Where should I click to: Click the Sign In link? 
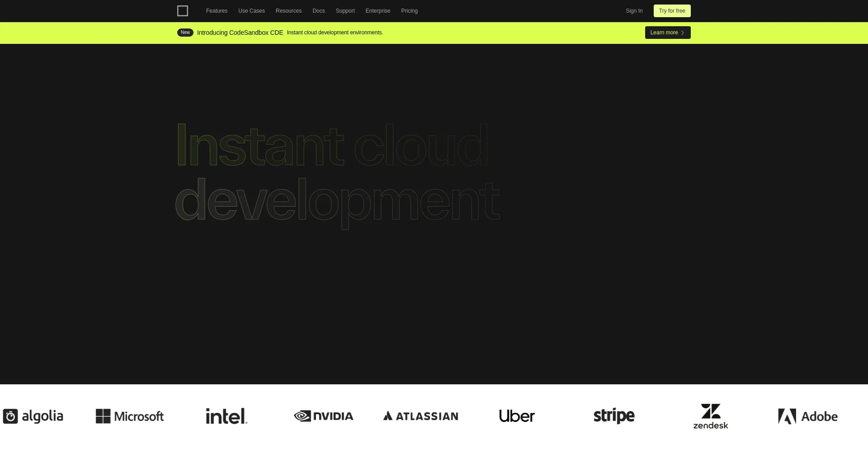pos(634,10)
